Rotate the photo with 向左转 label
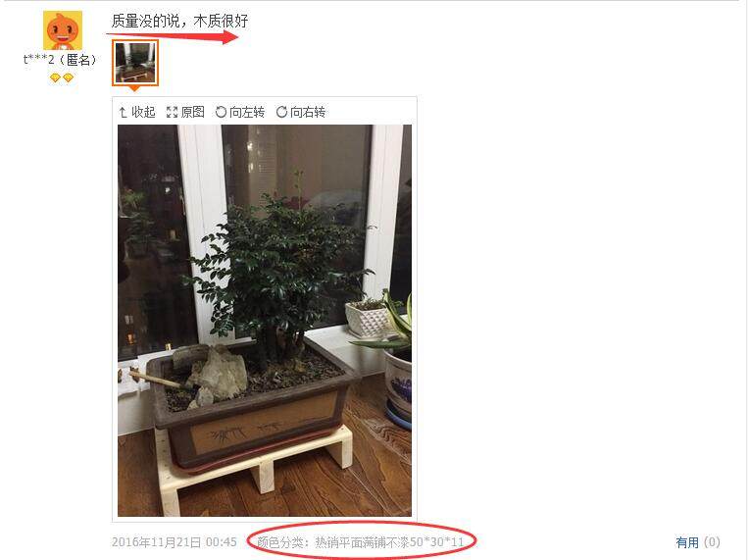 tap(247, 112)
